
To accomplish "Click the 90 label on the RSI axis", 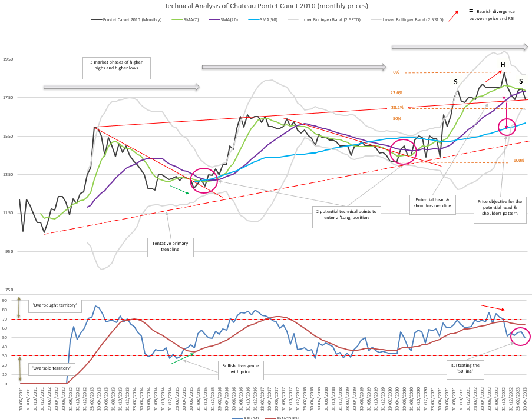I will (4, 300).
